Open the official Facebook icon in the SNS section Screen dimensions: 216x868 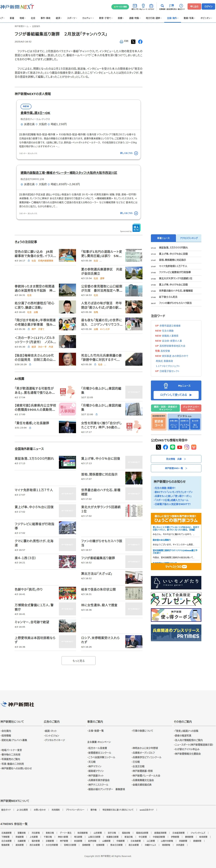pos(166,447)
